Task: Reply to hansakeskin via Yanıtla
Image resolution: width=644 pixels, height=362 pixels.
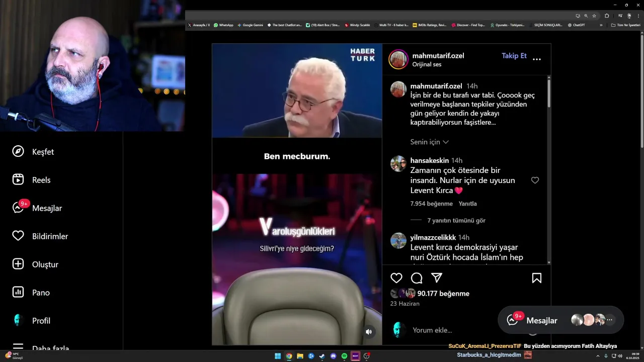Action: [467, 204]
